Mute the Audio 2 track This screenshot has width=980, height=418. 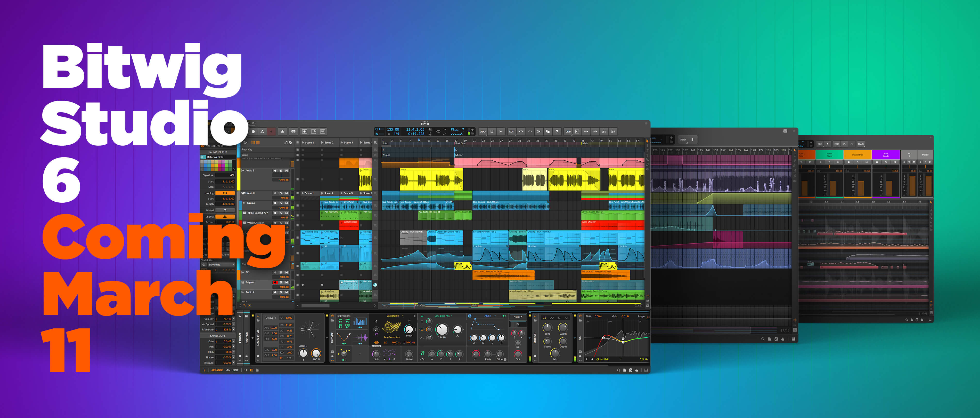pos(287,171)
